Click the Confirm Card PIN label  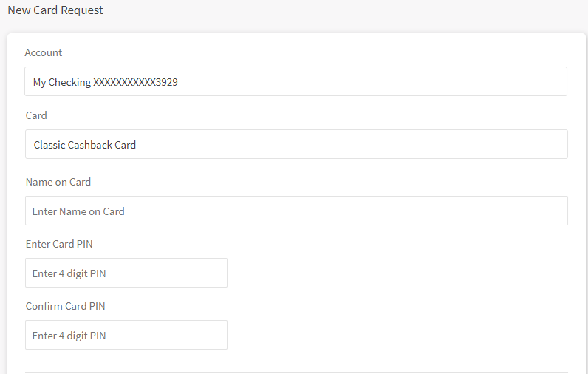(65, 306)
